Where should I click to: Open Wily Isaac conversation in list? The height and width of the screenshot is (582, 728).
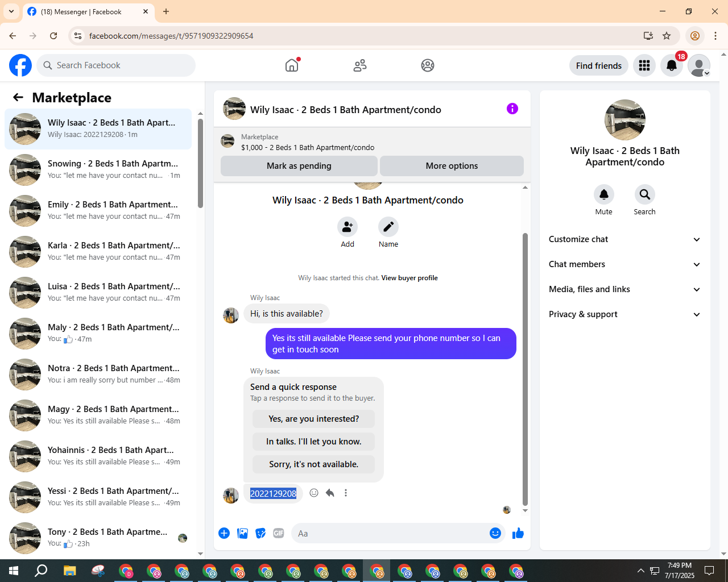tap(98, 129)
